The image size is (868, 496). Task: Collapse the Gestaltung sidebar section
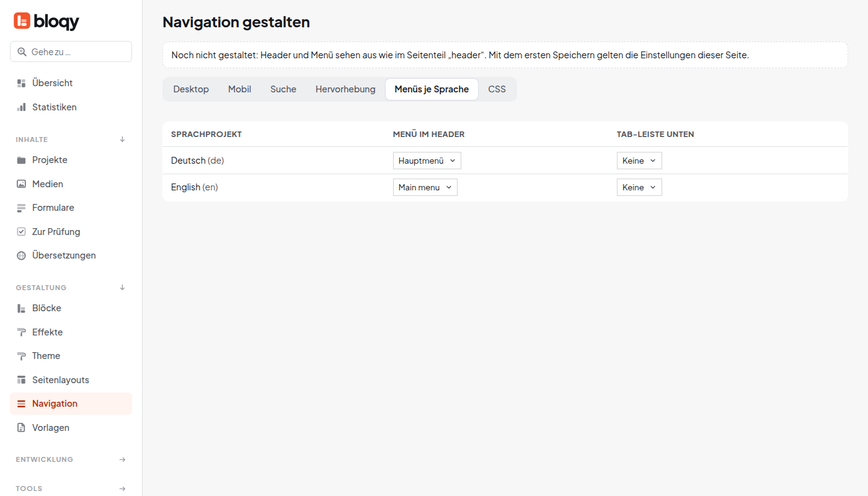tap(122, 288)
